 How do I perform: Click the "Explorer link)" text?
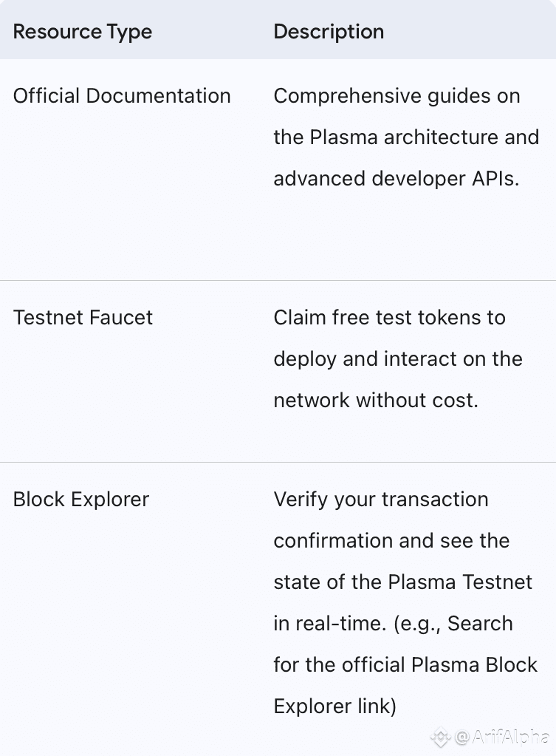(334, 706)
